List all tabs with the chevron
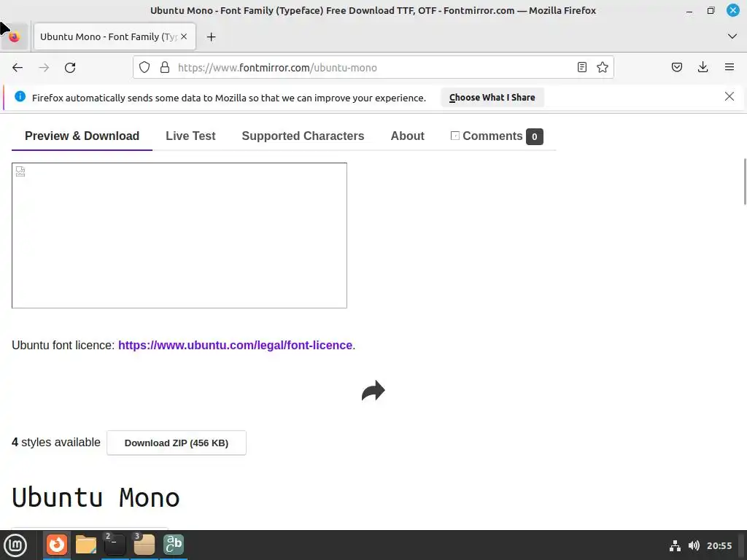 coord(732,36)
